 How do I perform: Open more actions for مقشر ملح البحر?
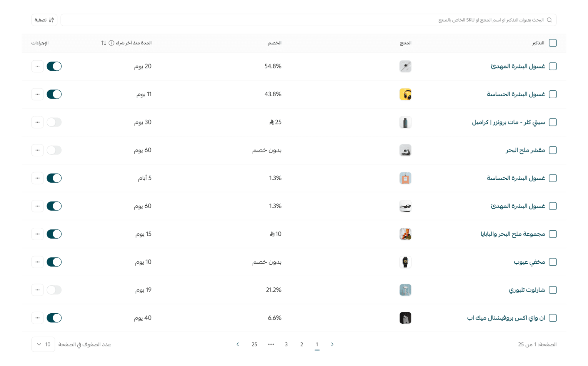pyautogui.click(x=37, y=150)
